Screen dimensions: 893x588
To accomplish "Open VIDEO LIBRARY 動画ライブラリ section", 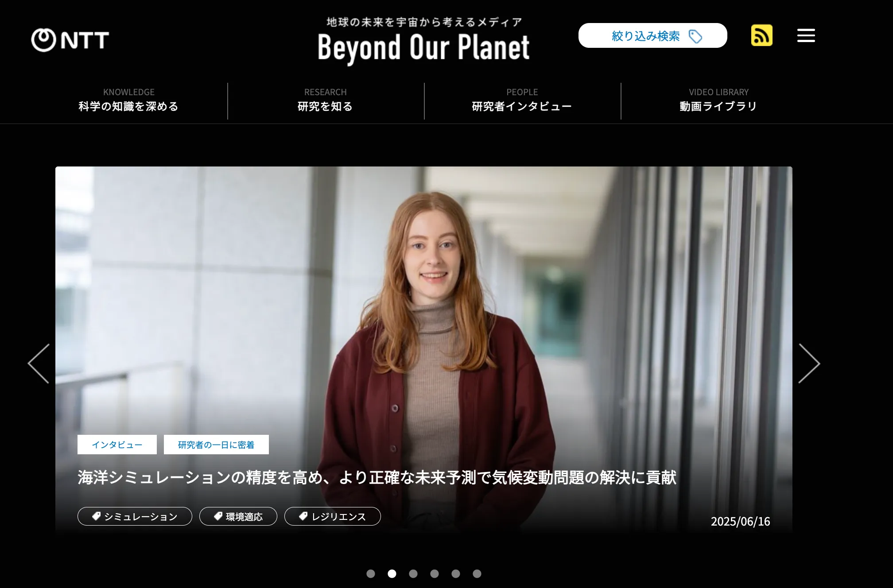I will tap(718, 100).
